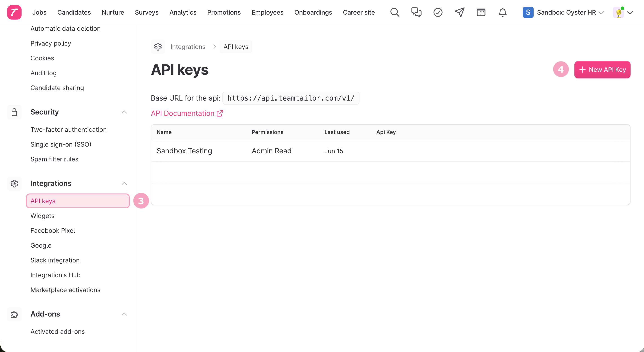
Task: Click the Teamtailor logo icon
Action: (x=14, y=12)
